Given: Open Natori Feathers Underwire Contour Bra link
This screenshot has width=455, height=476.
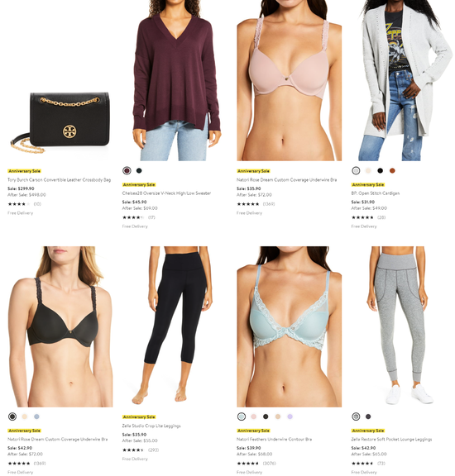Looking at the screenshot, I should click(x=274, y=439).
